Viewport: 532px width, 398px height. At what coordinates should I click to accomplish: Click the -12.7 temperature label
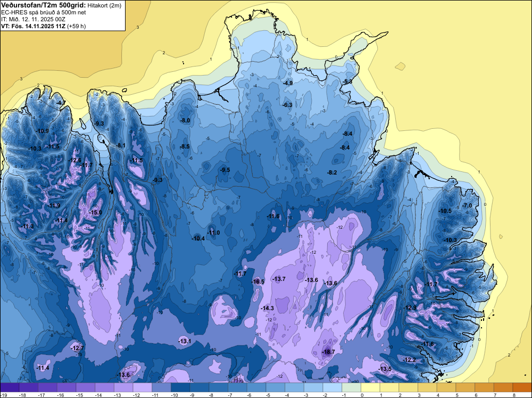(77, 348)
